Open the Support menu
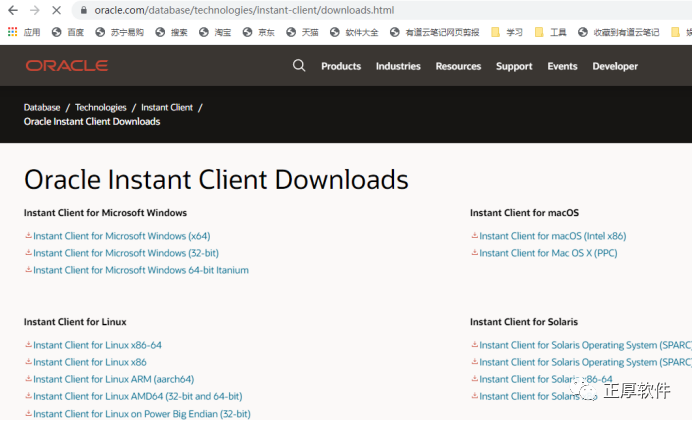This screenshot has height=421, width=693. pyautogui.click(x=514, y=67)
